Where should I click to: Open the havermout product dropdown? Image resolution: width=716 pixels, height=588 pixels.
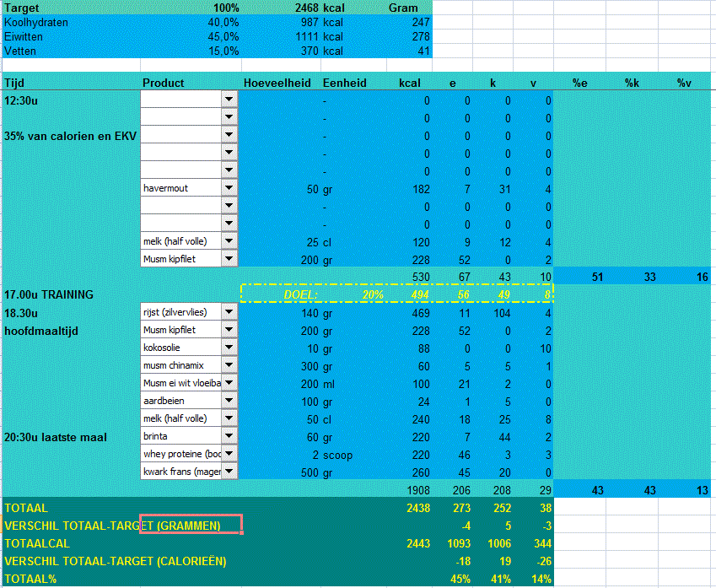230,186
